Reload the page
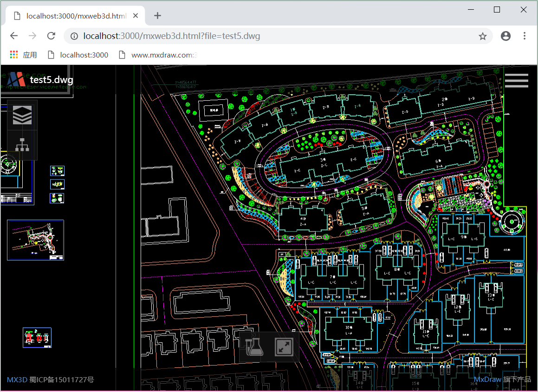The image size is (538, 392). click(52, 36)
